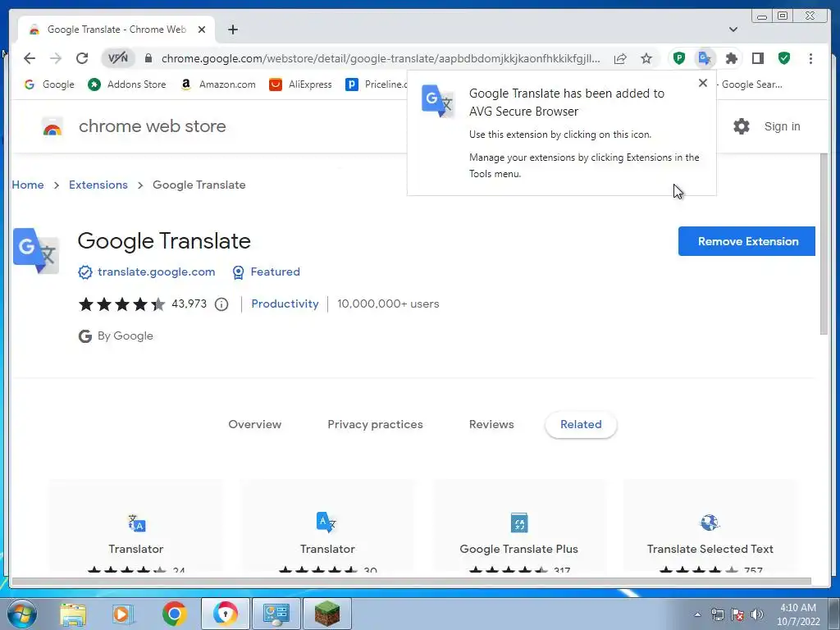
Task: Open the Productivity category link
Action: pos(285,304)
